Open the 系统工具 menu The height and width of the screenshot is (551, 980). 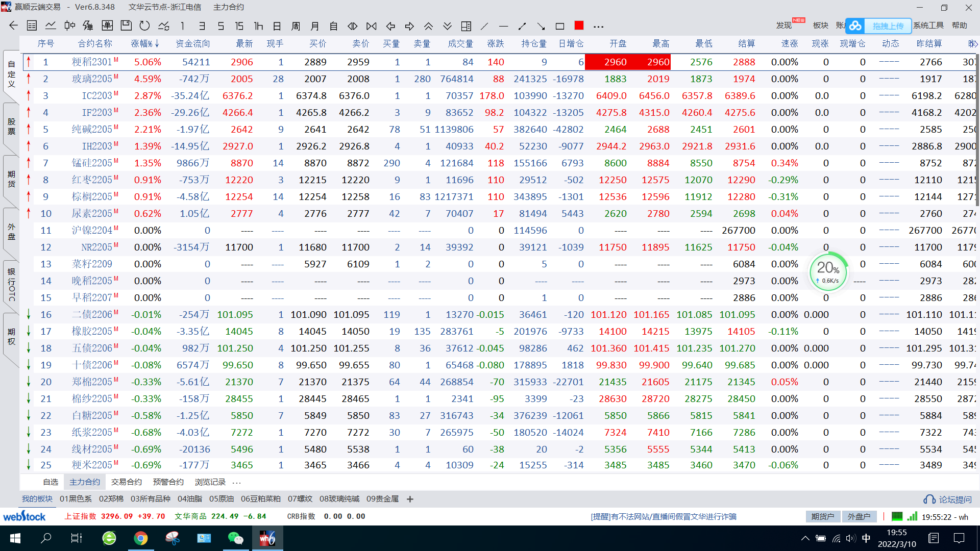[928, 25]
